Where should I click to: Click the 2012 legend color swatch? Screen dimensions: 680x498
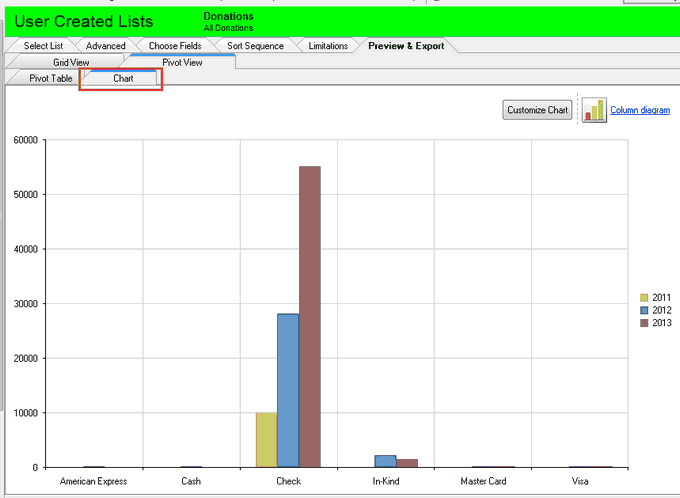[x=645, y=310]
